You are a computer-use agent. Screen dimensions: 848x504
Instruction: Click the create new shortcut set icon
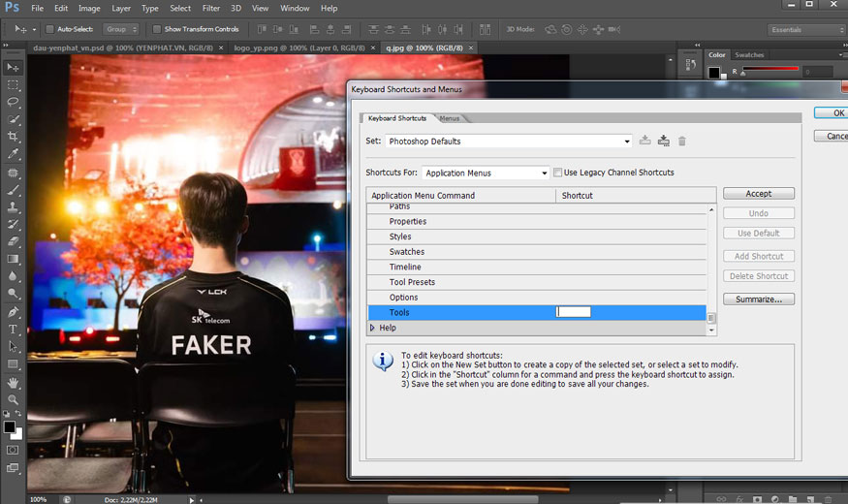[x=663, y=142]
